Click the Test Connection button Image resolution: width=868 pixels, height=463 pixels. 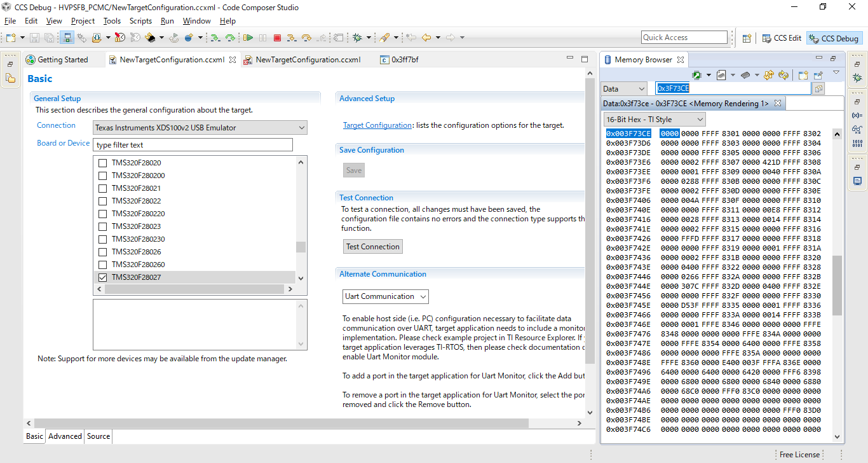pos(373,247)
